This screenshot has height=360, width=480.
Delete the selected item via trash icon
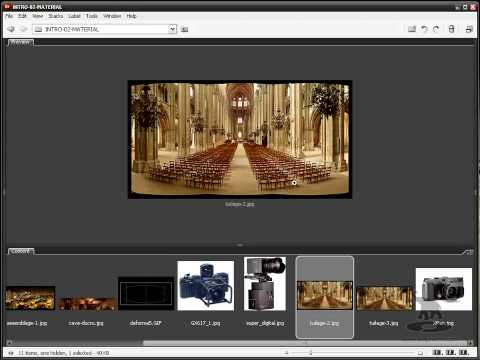(451, 29)
